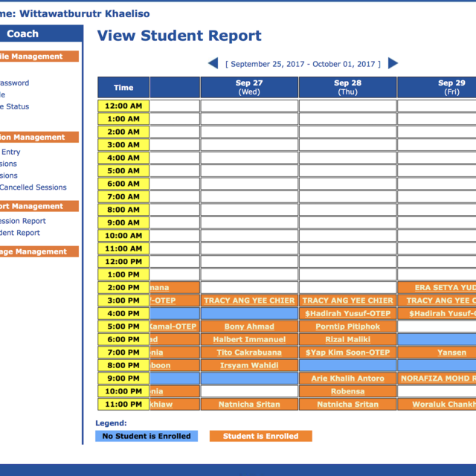Select empty blue slot Sep 29 6:00 PM
The width and height of the screenshot is (476, 476).
(x=437, y=339)
